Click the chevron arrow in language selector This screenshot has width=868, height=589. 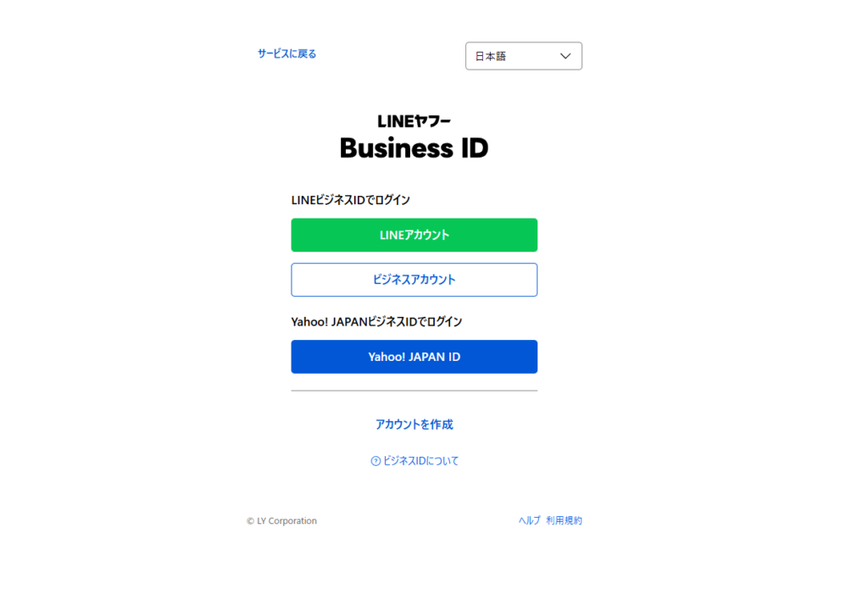pyautogui.click(x=565, y=56)
